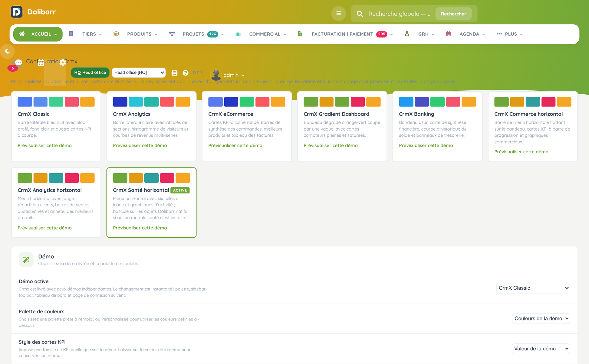Open the Palette de couleurs dropdown
Screen dimensions: 589x364
[x=541, y=318]
